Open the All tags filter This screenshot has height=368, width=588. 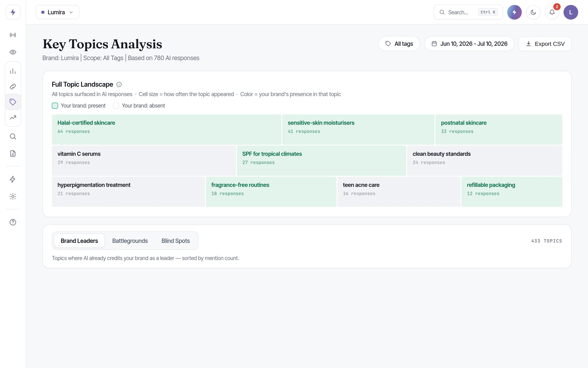[399, 44]
